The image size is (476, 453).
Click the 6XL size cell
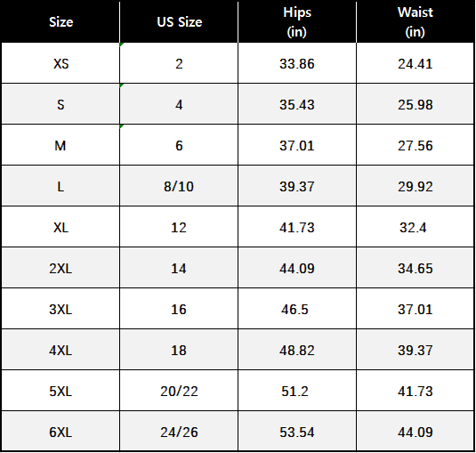click(61, 431)
